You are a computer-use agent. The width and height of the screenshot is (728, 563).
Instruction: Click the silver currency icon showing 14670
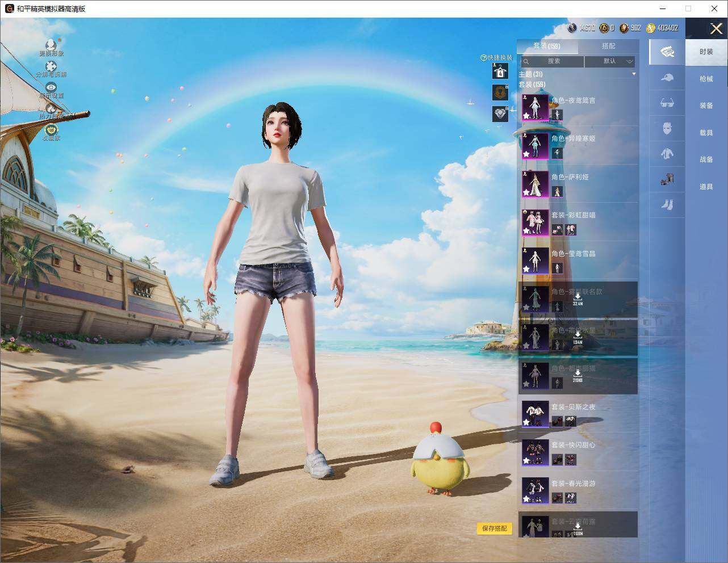572,28
